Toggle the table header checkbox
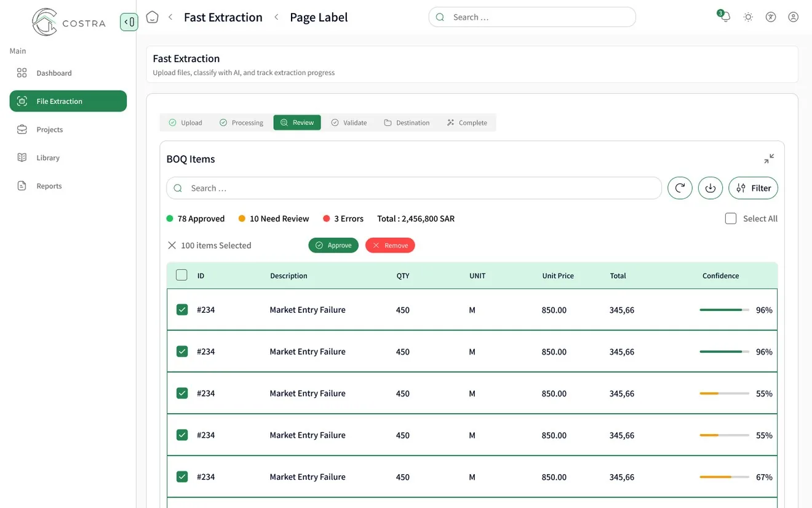 [x=181, y=275]
